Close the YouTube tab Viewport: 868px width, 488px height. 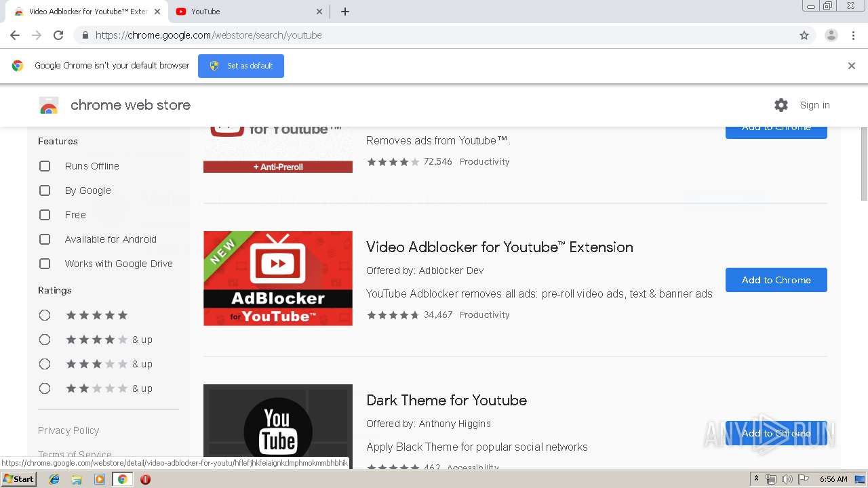pos(319,12)
